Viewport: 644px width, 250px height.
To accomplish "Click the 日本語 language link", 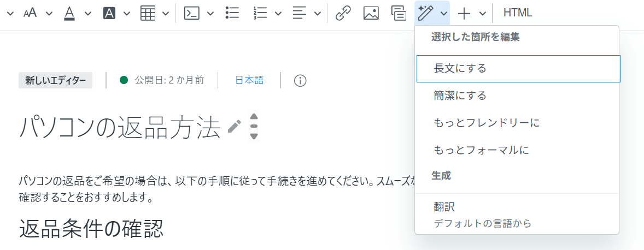I will 249,80.
